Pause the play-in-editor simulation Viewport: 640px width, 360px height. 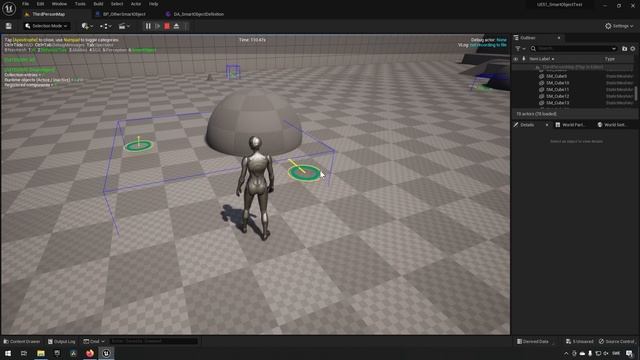148,26
